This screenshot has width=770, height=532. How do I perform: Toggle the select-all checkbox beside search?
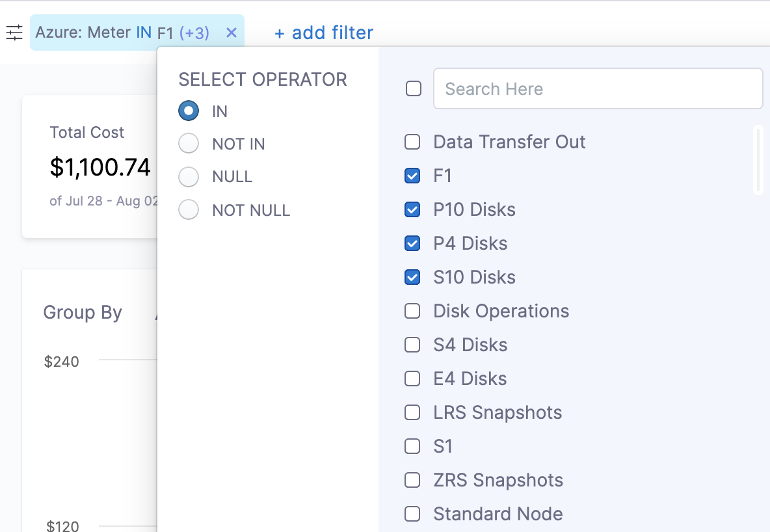[414, 89]
